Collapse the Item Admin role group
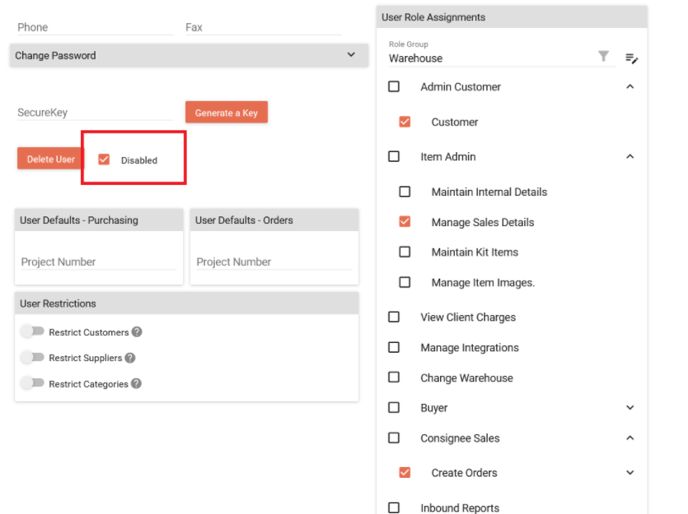 [x=630, y=156]
